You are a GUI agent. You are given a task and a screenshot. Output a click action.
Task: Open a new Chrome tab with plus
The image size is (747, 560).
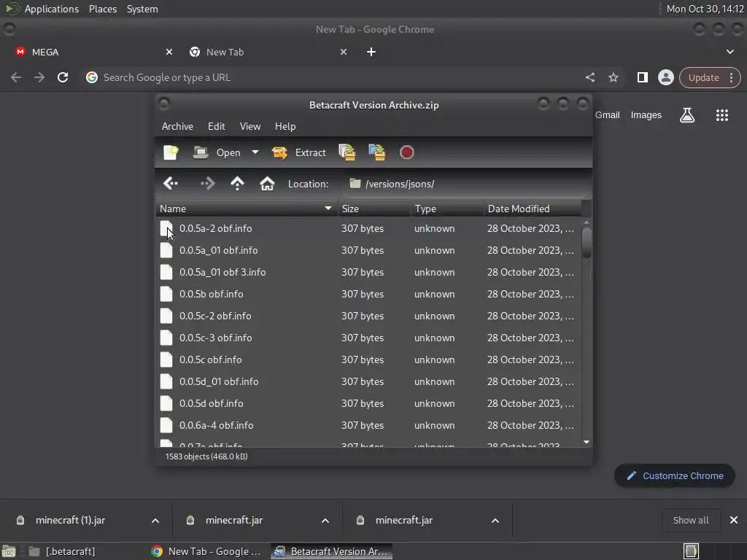pyautogui.click(x=371, y=52)
